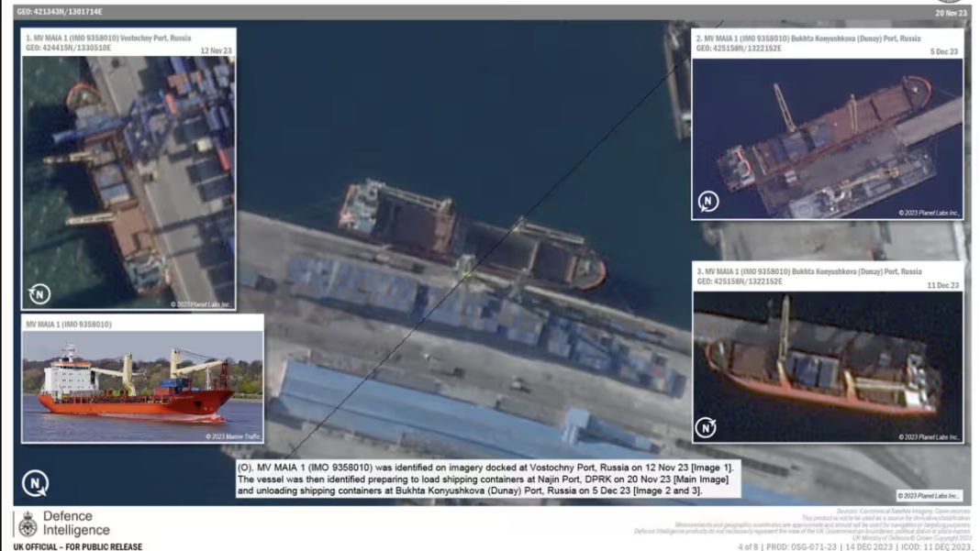Click the main Najin Port image's north arrow icon
The image size is (980, 551).
(x=35, y=483)
